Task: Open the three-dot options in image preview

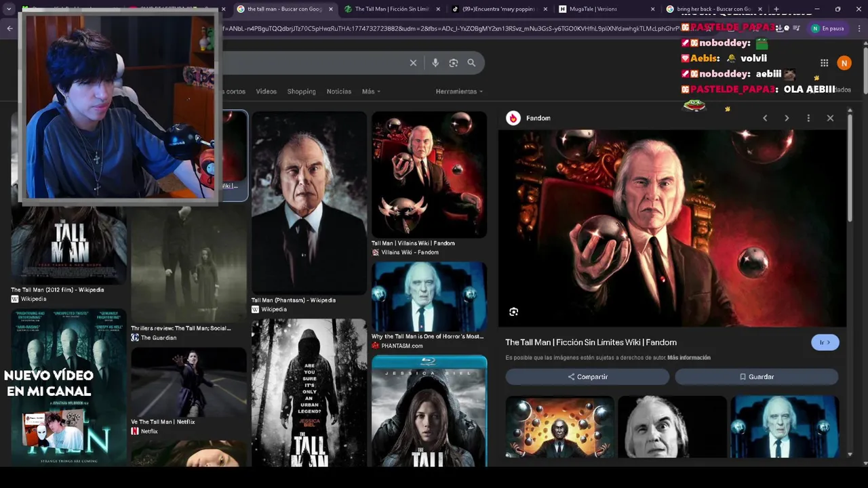Action: (808, 118)
